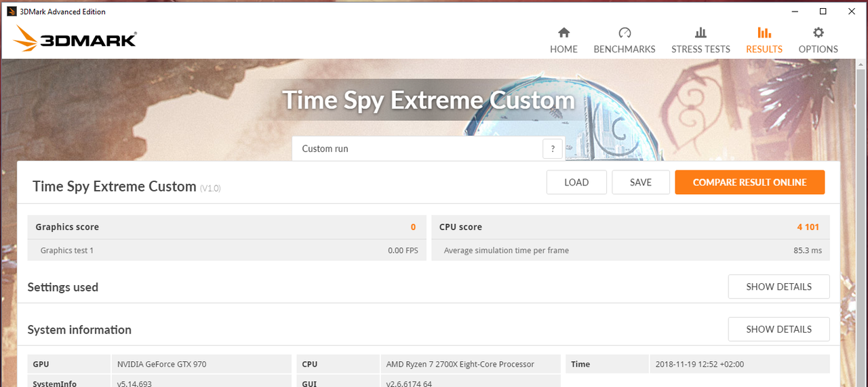
Task: Click the Settings used heading
Action: pyautogui.click(x=63, y=287)
